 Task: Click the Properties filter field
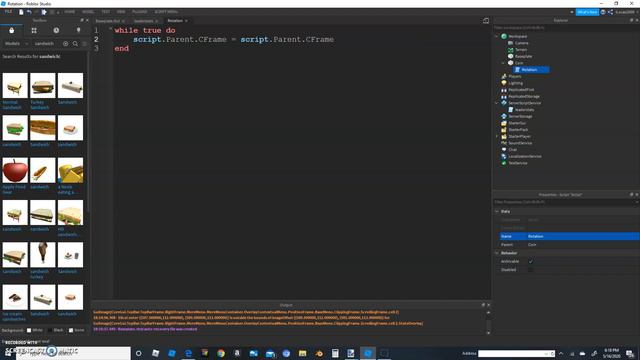(565, 202)
